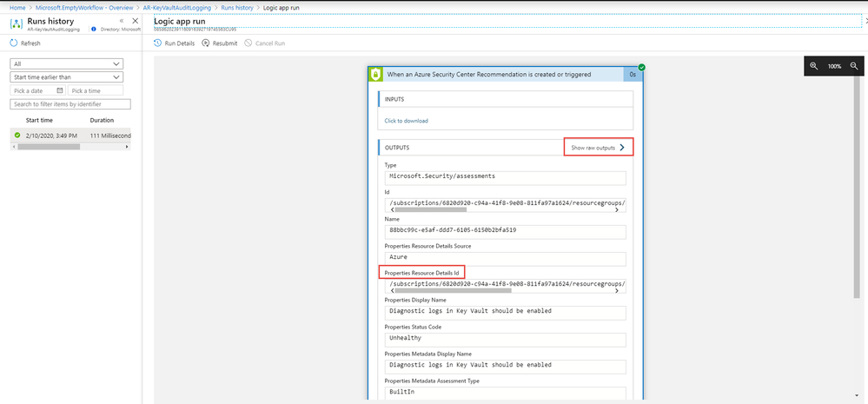Click the Pick a date field
The image size is (868, 404).
tap(37, 90)
